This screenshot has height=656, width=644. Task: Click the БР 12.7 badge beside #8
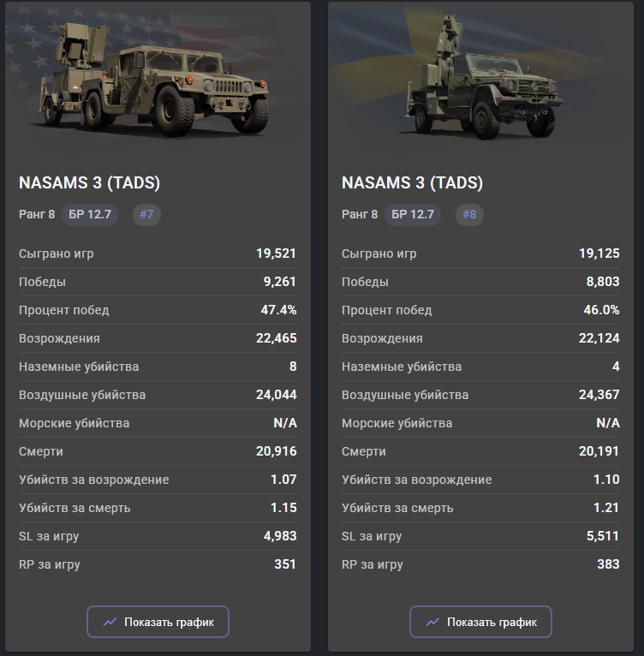413,214
